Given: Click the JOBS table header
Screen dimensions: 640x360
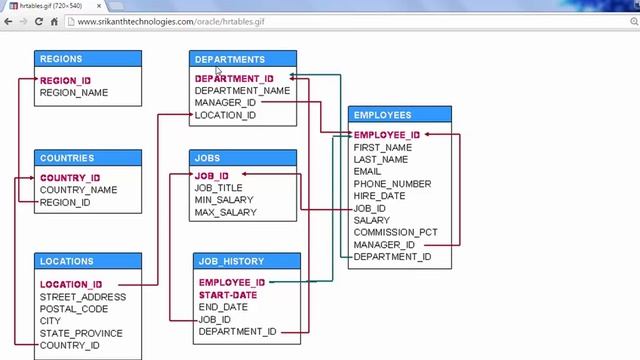Looking at the screenshot, I should [243, 158].
